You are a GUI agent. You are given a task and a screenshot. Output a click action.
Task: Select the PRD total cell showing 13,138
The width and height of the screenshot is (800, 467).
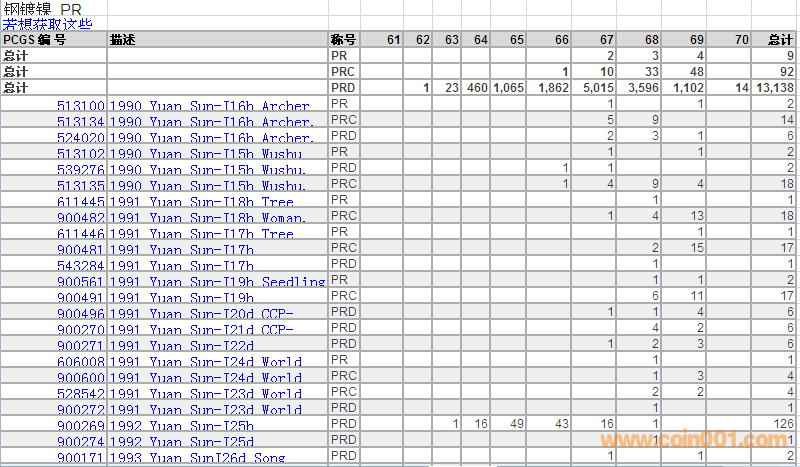point(776,88)
